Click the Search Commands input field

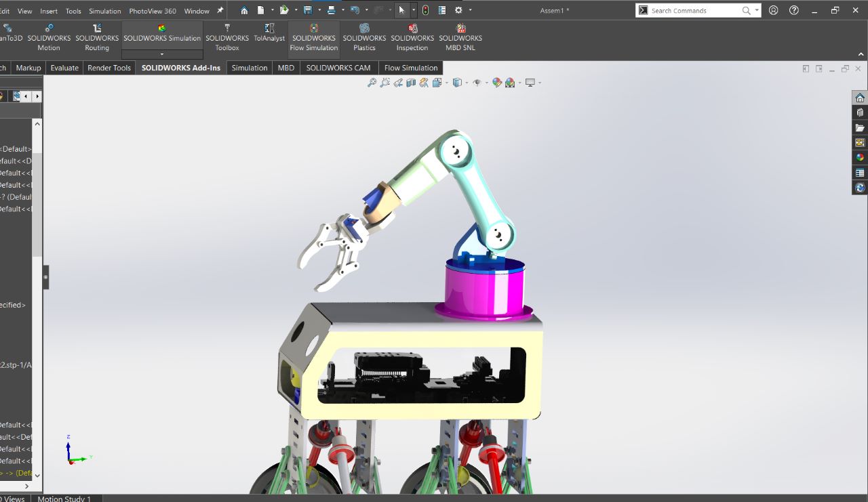coord(695,10)
